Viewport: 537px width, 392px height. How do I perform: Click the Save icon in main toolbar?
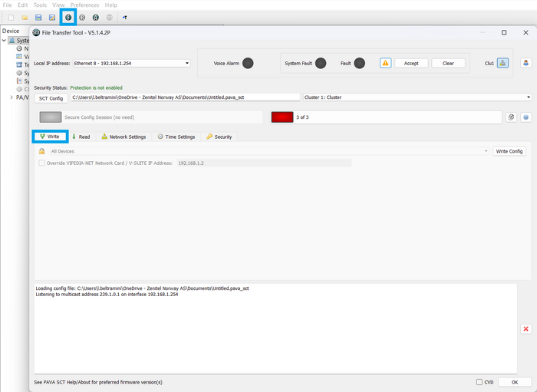38,18
